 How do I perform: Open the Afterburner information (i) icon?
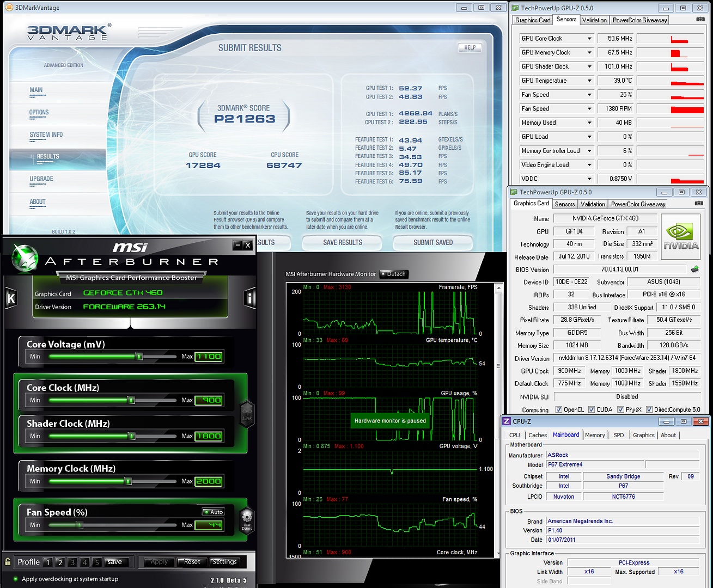coord(249,298)
